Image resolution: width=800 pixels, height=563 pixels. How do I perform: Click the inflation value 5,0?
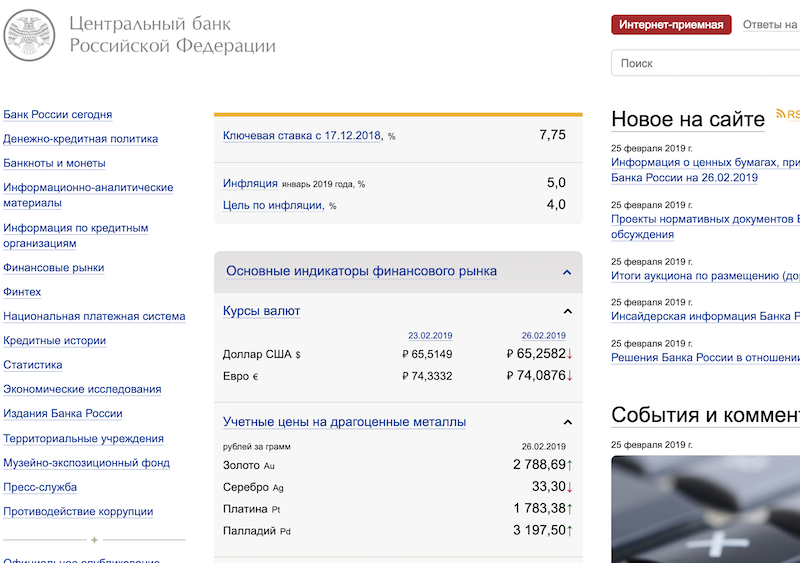[x=556, y=183]
